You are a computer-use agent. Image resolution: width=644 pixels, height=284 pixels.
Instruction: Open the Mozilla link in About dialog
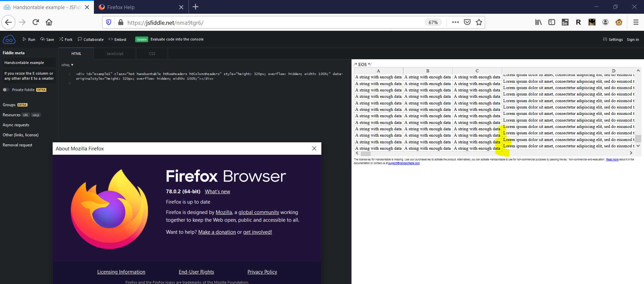click(224, 212)
